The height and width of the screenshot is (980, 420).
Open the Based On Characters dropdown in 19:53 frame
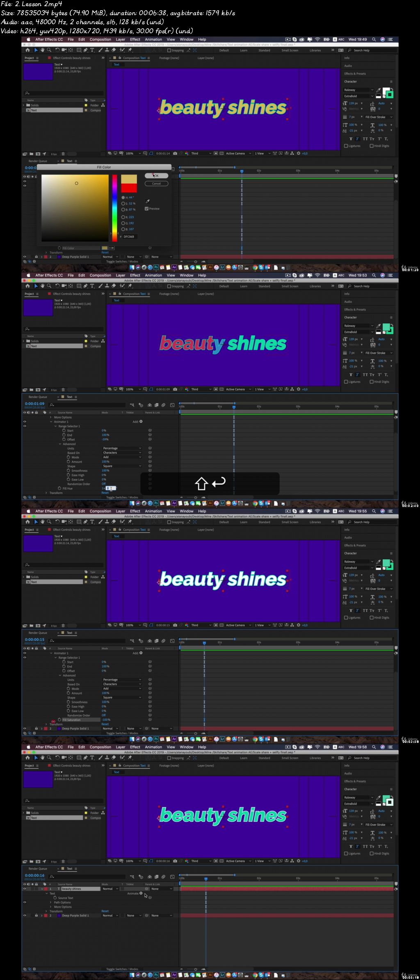click(122, 453)
